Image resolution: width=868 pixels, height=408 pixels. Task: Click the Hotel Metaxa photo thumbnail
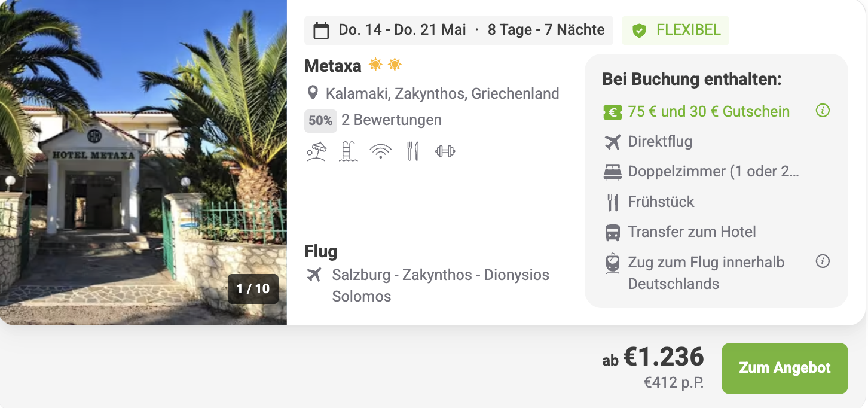(143, 162)
